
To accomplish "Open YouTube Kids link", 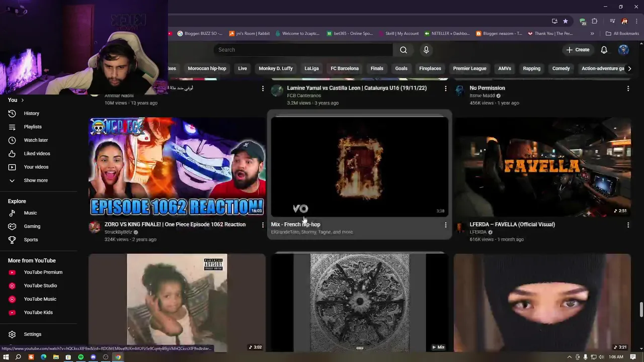I will (x=38, y=312).
